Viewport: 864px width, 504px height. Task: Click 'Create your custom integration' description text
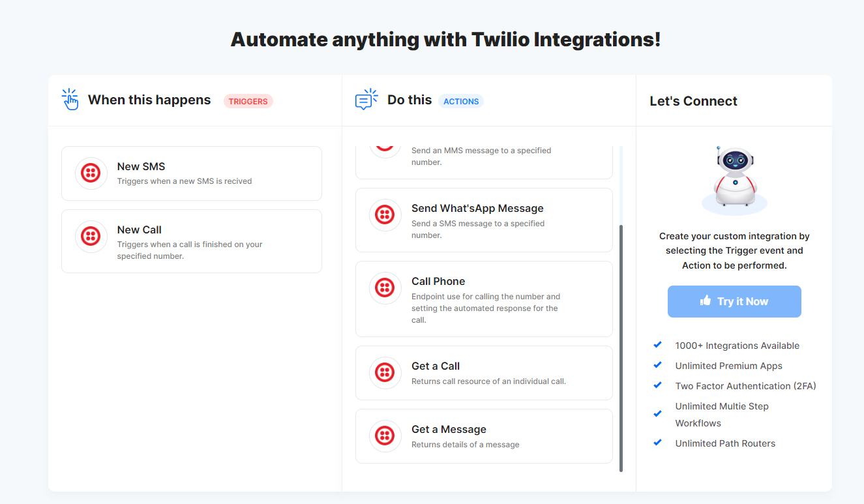pos(734,251)
